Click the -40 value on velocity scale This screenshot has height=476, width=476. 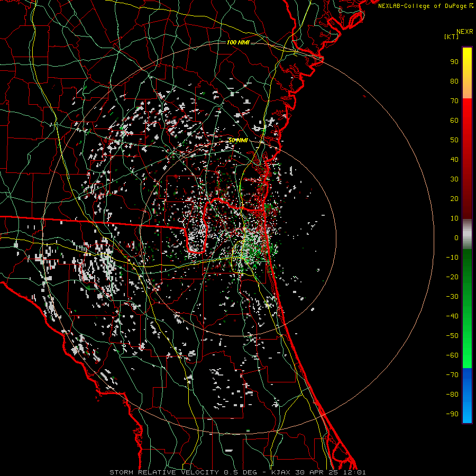click(452, 316)
